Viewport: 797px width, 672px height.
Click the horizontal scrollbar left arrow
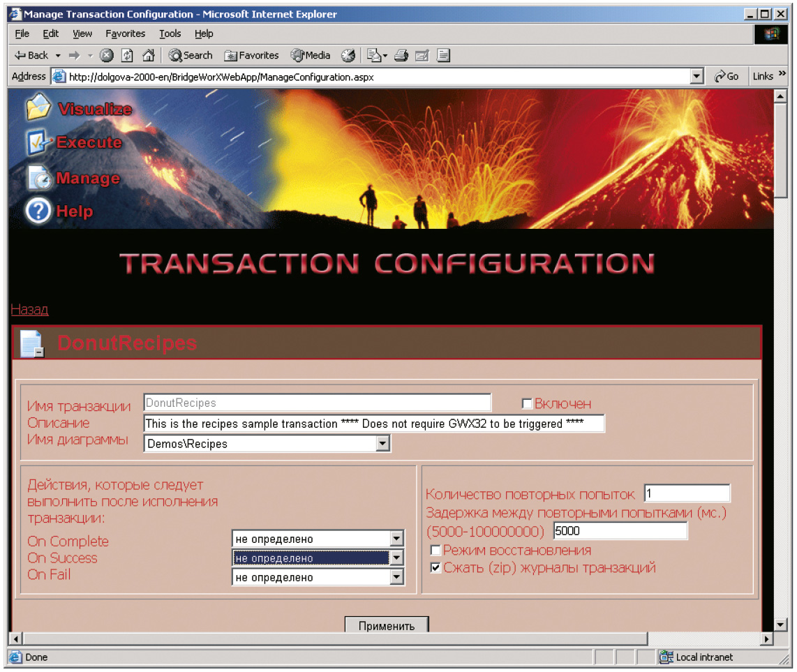(x=16, y=638)
